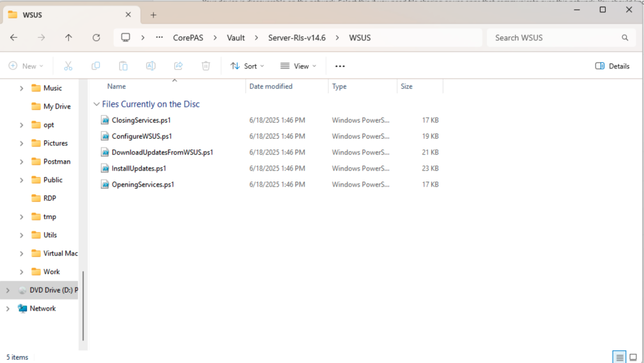Click the 23 KB size cell
Image resolution: width=644 pixels, height=363 pixels.
430,168
